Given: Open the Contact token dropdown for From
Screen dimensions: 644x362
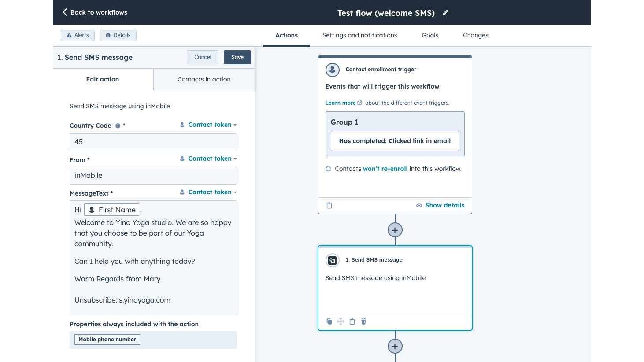Looking at the screenshot, I should pos(208,159).
